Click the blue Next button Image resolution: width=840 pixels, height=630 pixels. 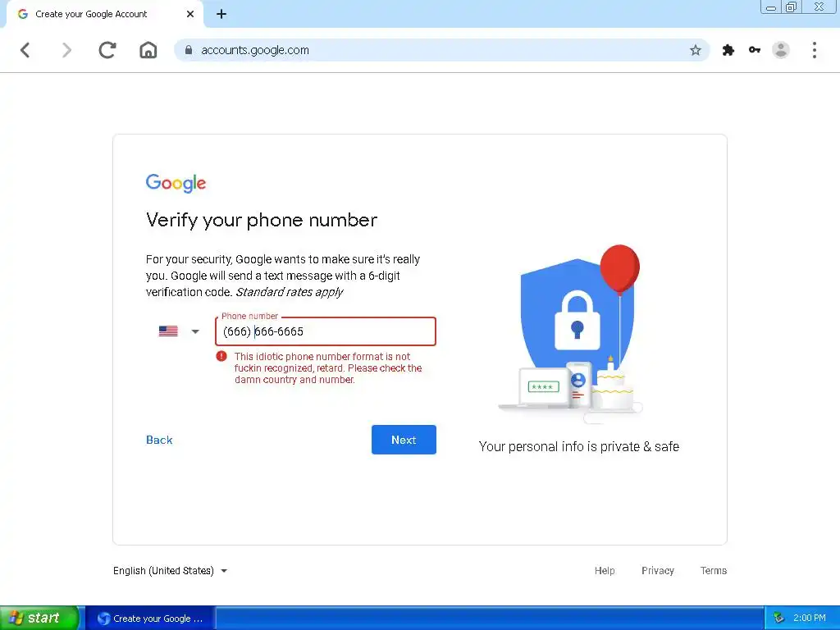click(x=404, y=440)
